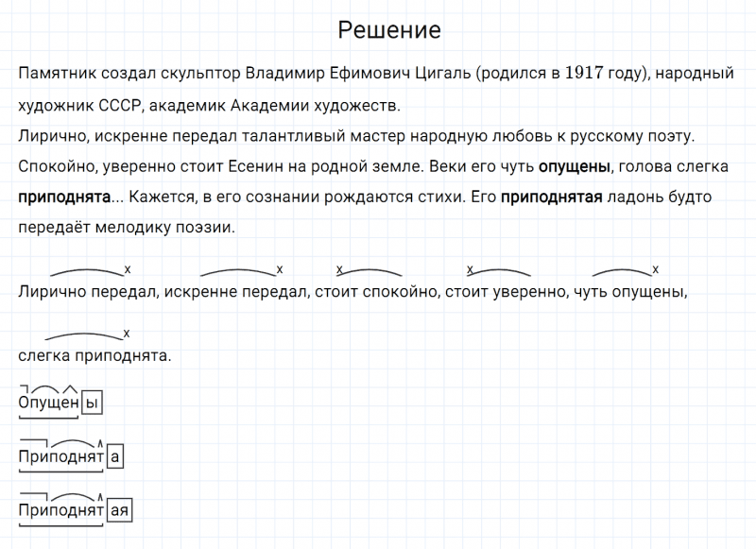This screenshot has height=549, width=756.
Task: Click the x mark above "стоит спокойно"
Action: click(x=339, y=269)
